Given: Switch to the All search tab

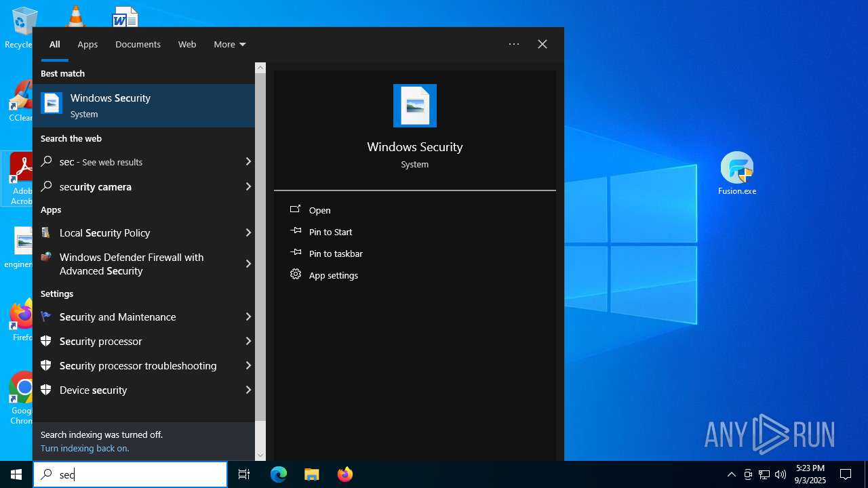Looking at the screenshot, I should click(x=55, y=44).
